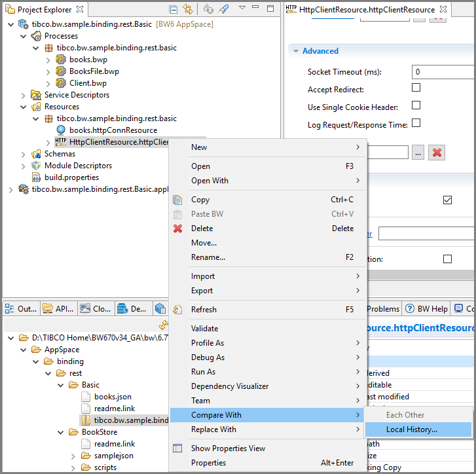Click the red X clear button in editor

click(x=437, y=153)
